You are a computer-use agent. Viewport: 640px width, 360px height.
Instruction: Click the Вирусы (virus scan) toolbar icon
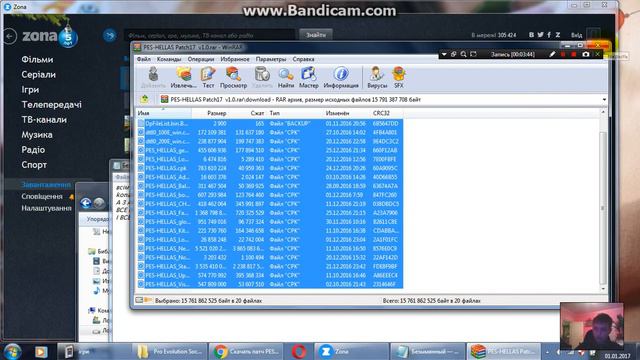point(377,78)
